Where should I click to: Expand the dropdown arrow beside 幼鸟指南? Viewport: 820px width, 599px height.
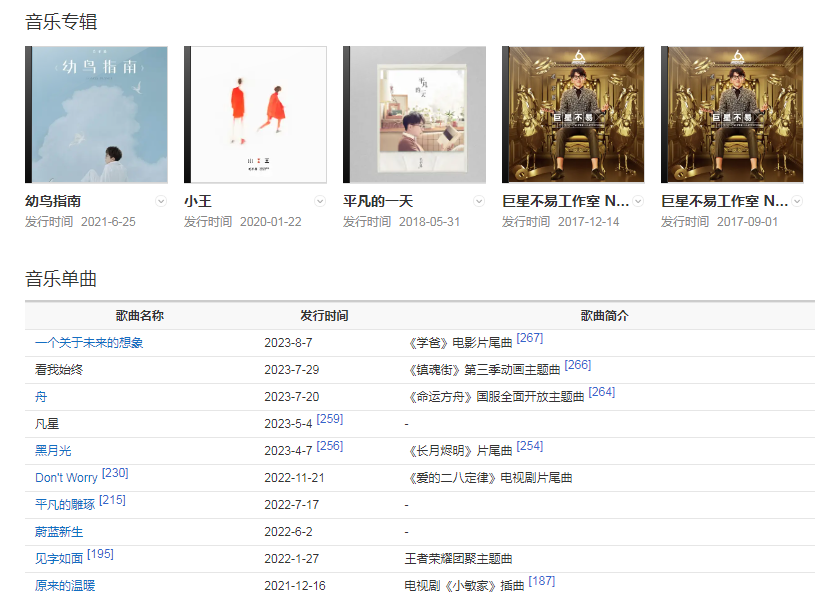coord(161,201)
